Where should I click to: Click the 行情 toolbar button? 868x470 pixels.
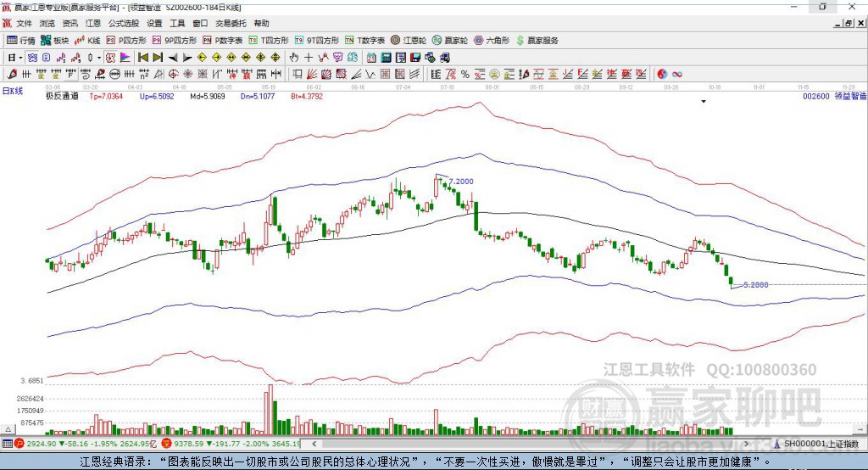click(21, 41)
